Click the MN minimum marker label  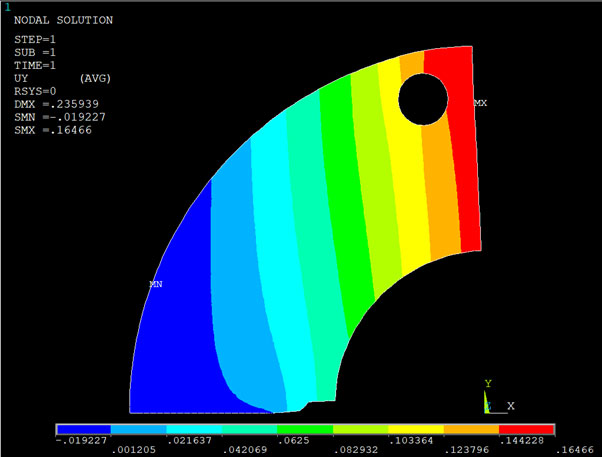156,284
